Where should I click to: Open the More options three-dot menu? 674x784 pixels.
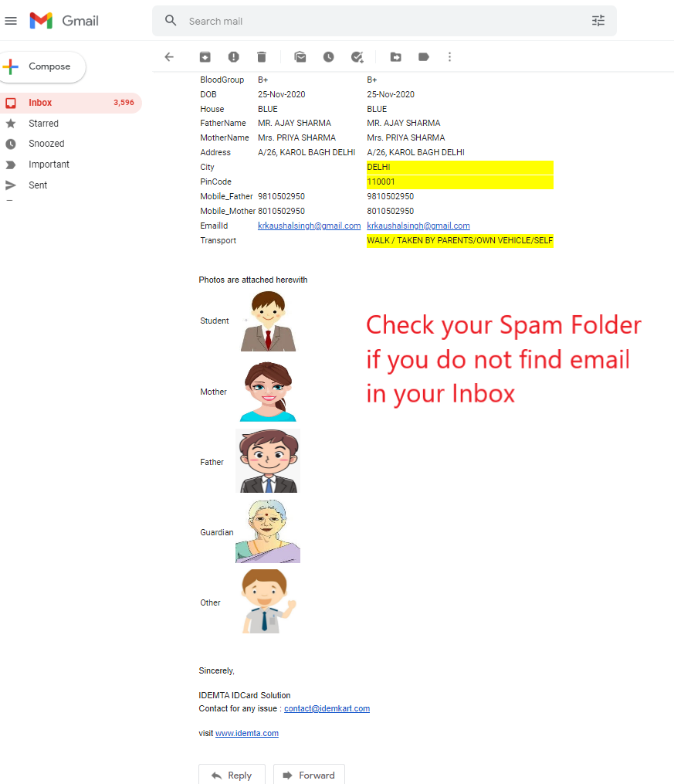(x=449, y=56)
